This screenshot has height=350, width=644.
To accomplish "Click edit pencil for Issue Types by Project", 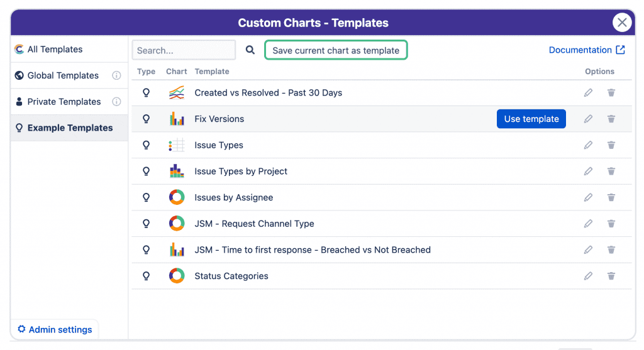I will (x=588, y=172).
